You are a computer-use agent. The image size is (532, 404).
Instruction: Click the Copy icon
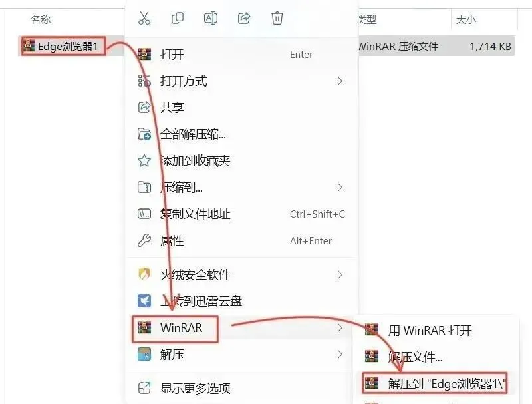pyautogui.click(x=178, y=18)
